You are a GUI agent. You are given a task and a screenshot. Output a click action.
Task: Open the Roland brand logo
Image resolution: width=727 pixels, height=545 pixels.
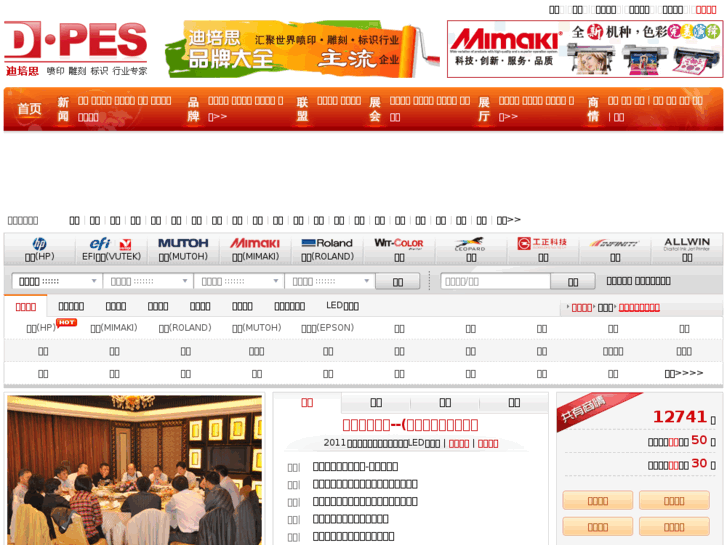(327, 243)
